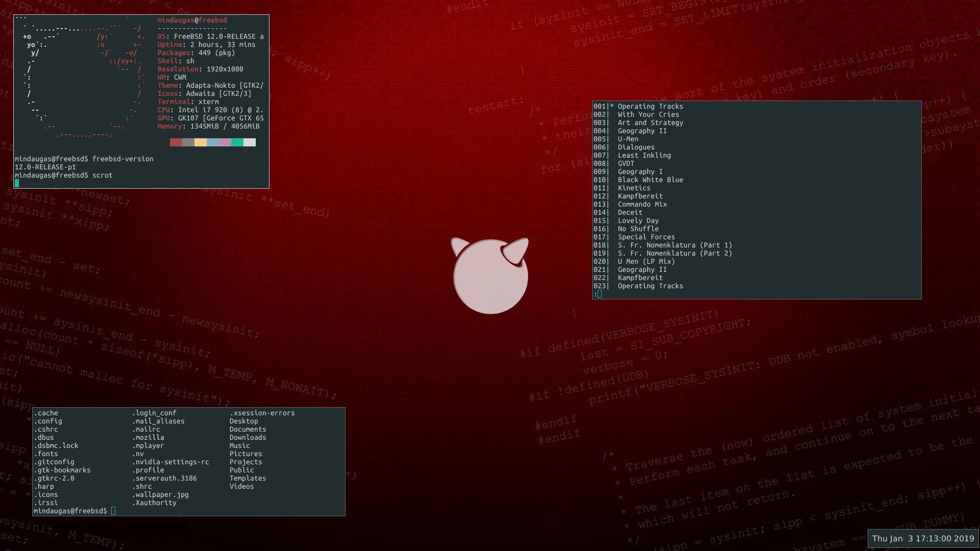The height and width of the screenshot is (551, 980).
Task: Click the Uptime: 2 hours, 33 mins line
Action: pos(206,45)
